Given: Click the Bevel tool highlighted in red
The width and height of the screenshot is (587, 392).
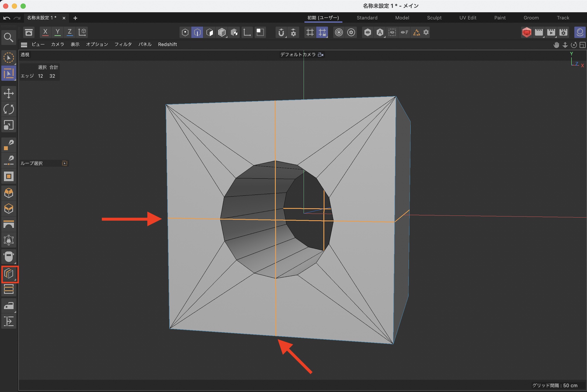Looking at the screenshot, I should [x=9, y=274].
